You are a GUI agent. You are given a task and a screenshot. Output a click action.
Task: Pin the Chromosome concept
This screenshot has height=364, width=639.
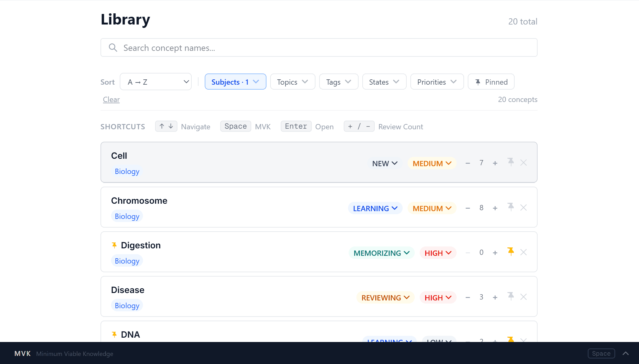coord(511,207)
